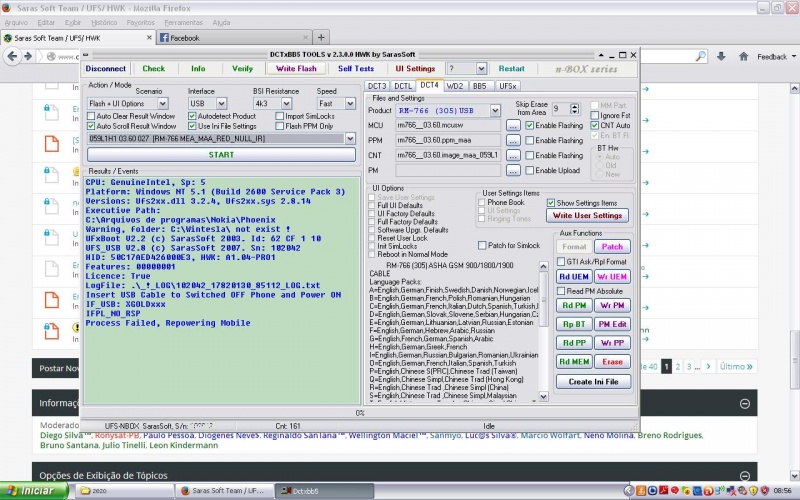Open the question mark help dropdown

coord(481,68)
